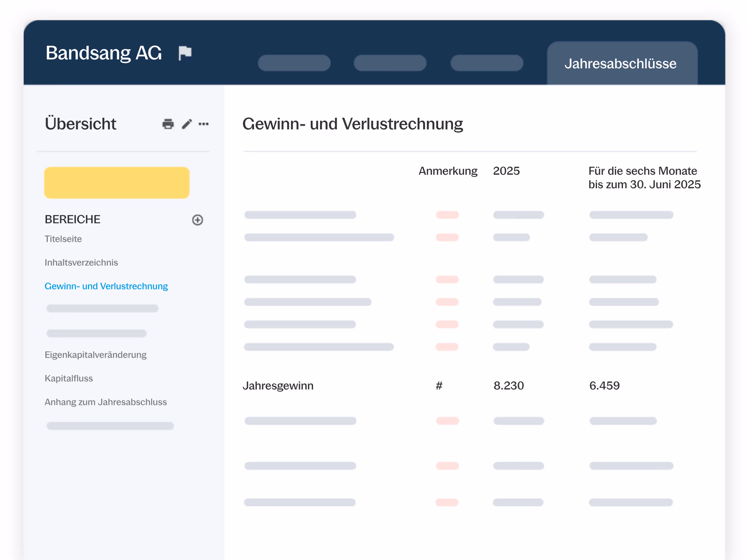This screenshot has width=747, height=560.
Task: Click the pencil edit icon
Action: pos(187,124)
